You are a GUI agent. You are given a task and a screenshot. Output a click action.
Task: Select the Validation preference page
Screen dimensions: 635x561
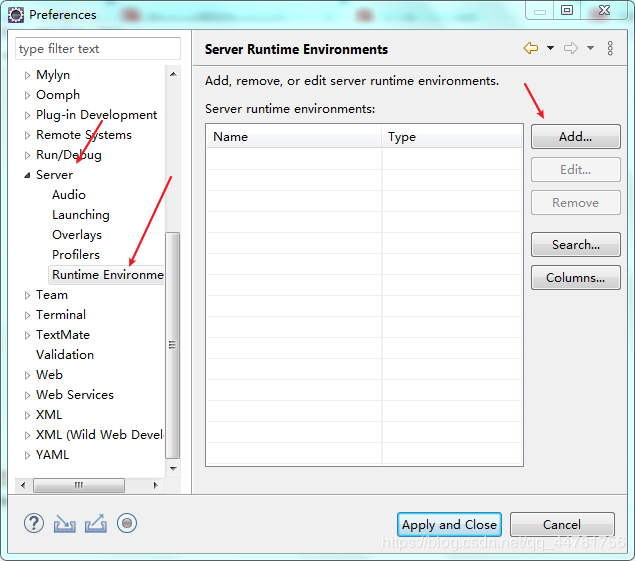point(65,355)
